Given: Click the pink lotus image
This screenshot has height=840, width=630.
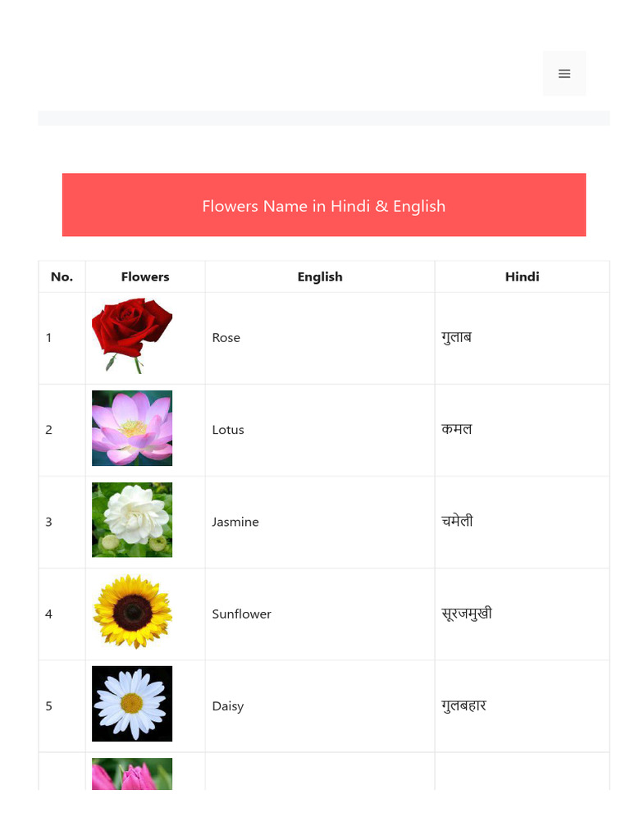Looking at the screenshot, I should point(132,428).
